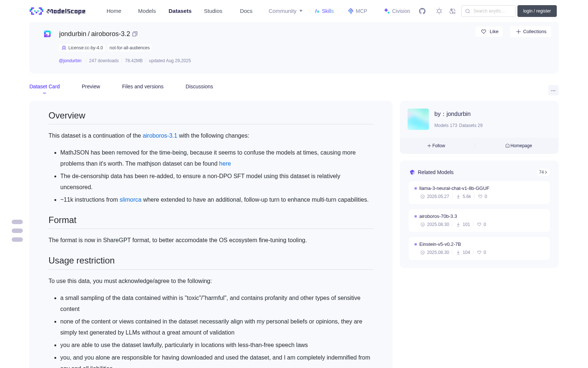
Task: Click the 'Models 173' count text
Action: pos(446,125)
